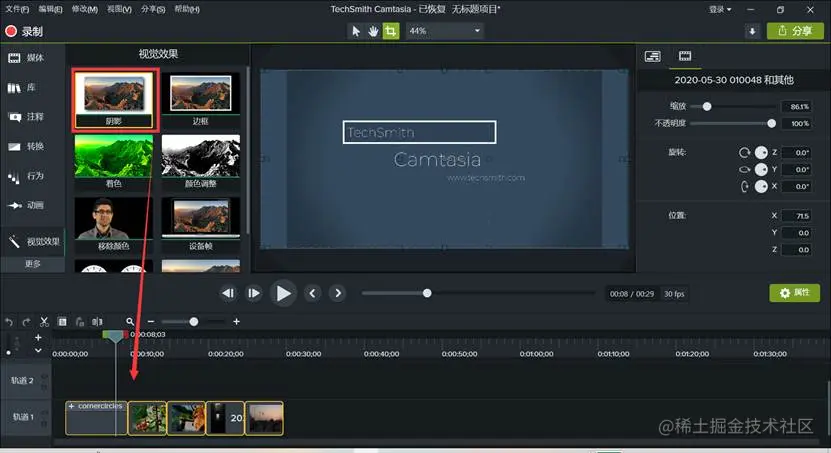Click the 100% opacity value field
The height and width of the screenshot is (453, 831).
click(x=797, y=123)
